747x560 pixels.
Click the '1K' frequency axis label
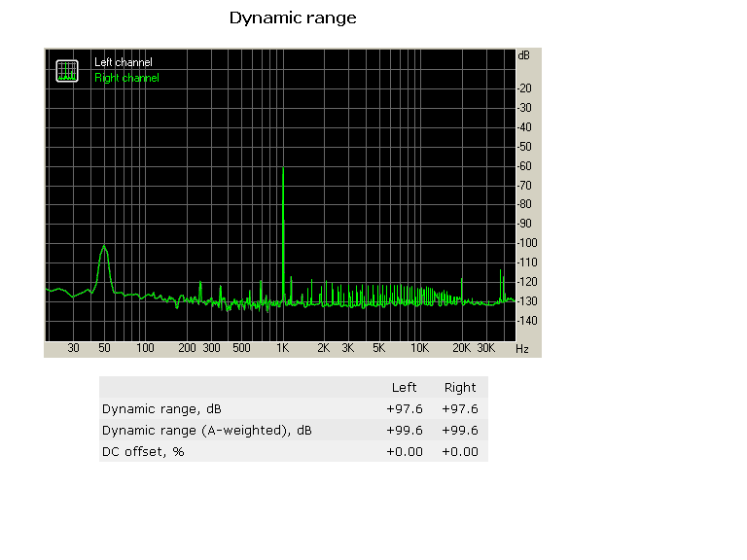[x=283, y=348]
